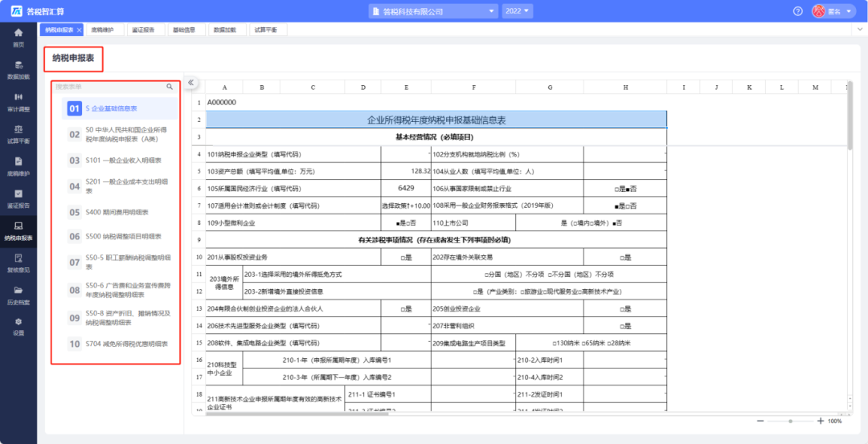Select form 08 S50-6 广告费和业务宣传费
Screen dimensions: 868x444
pos(120,290)
